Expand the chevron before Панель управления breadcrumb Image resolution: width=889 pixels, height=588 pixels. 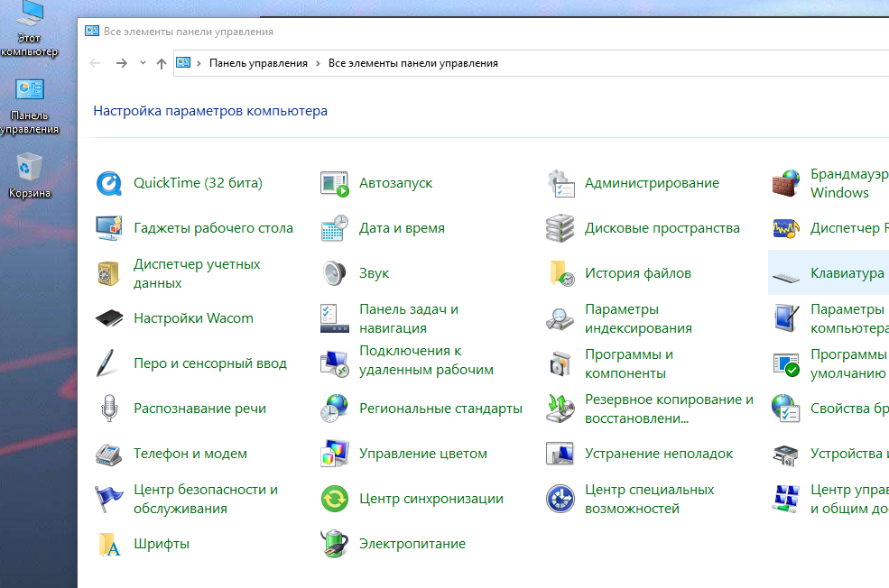click(199, 63)
